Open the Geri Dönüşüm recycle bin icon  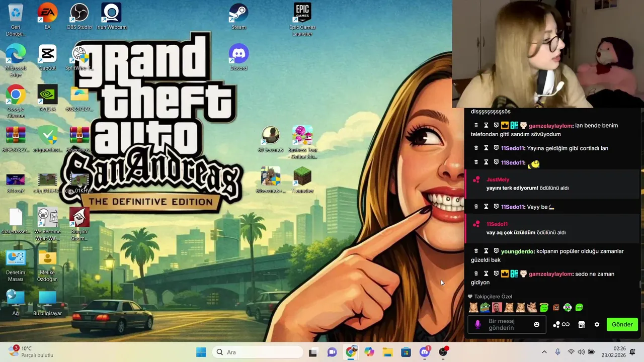[16, 20]
